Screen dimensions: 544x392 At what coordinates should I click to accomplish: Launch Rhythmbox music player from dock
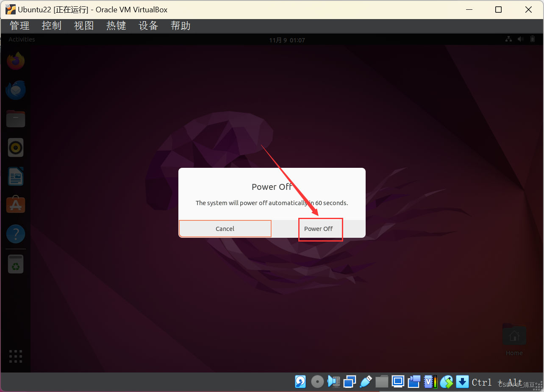(16, 147)
